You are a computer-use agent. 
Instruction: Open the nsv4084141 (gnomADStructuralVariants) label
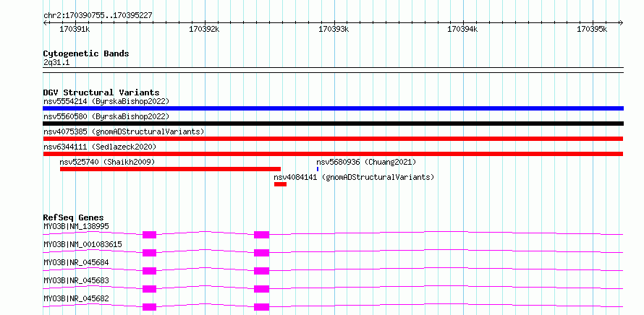pyautogui.click(x=354, y=177)
